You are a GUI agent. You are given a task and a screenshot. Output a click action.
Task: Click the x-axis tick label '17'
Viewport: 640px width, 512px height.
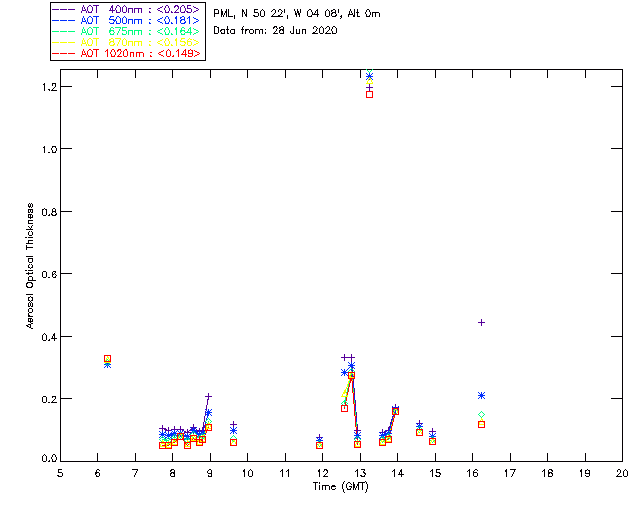[x=510, y=473]
